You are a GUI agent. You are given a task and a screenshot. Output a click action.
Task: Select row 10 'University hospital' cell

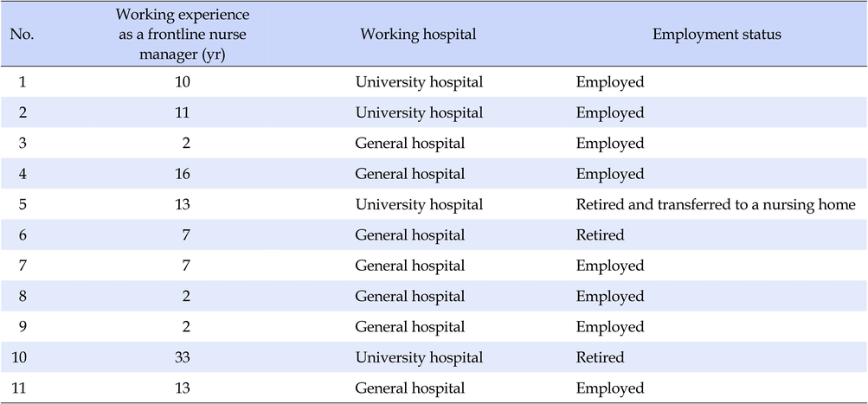click(419, 357)
